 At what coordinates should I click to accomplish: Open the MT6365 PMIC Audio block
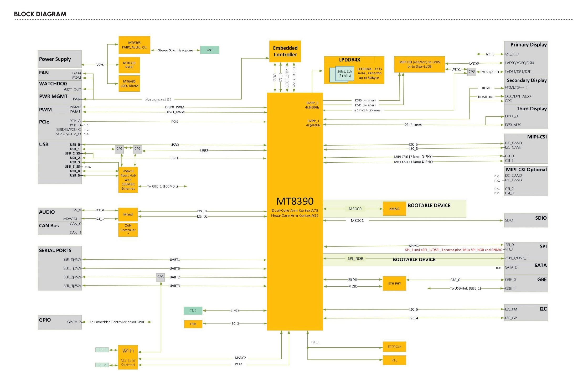pyautogui.click(x=135, y=44)
